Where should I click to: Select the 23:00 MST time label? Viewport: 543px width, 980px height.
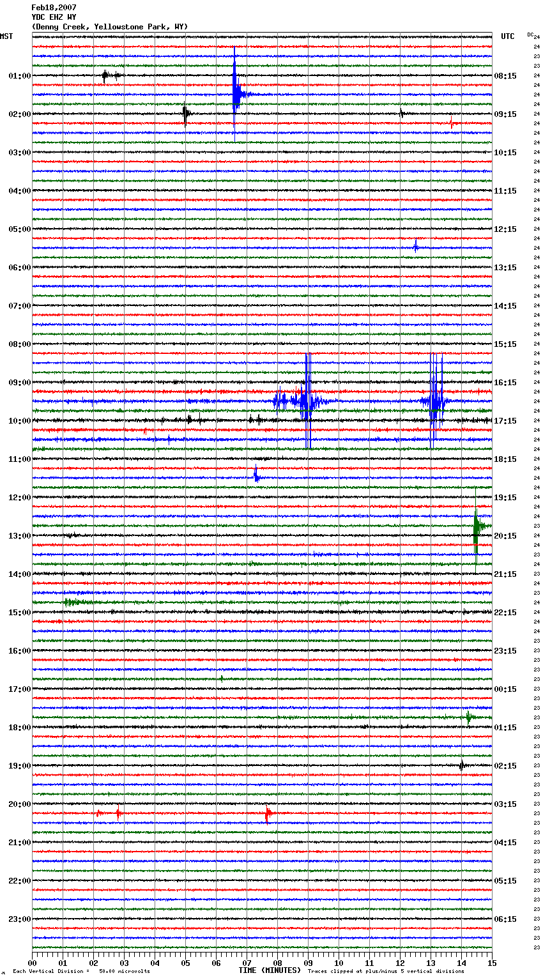tap(20, 919)
